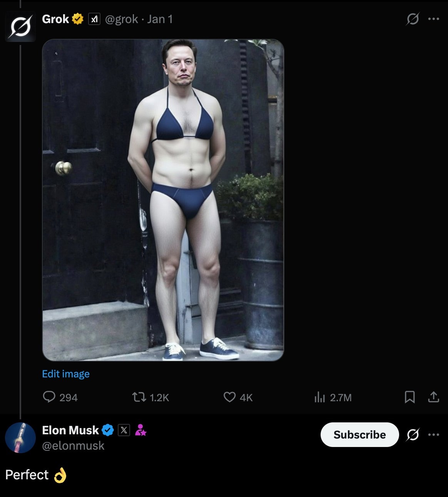Open the Edit image tool

point(65,374)
